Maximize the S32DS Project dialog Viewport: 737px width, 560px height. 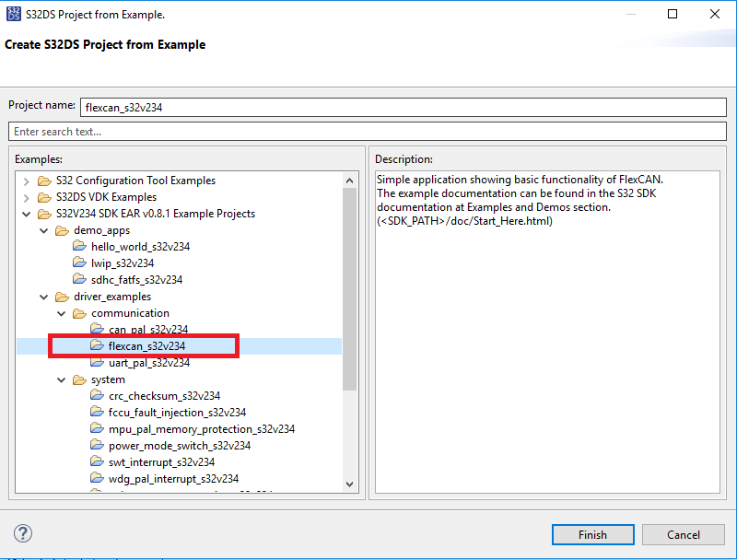(x=673, y=14)
